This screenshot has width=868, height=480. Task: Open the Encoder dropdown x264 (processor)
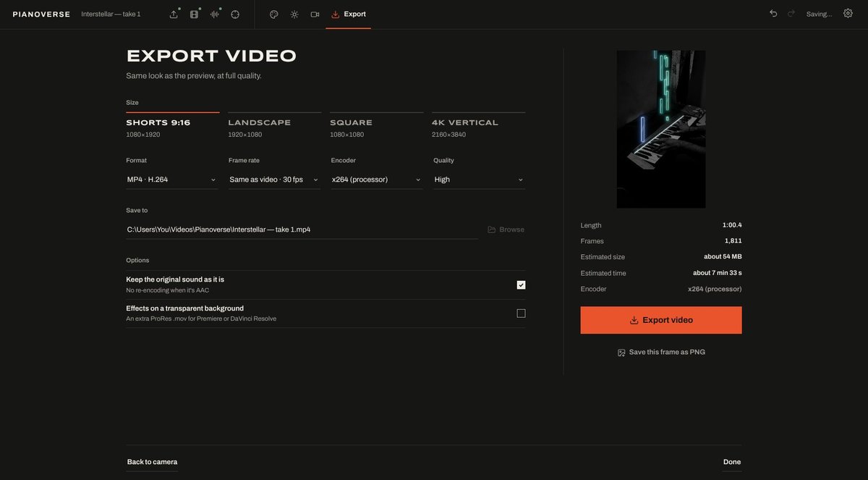point(377,180)
